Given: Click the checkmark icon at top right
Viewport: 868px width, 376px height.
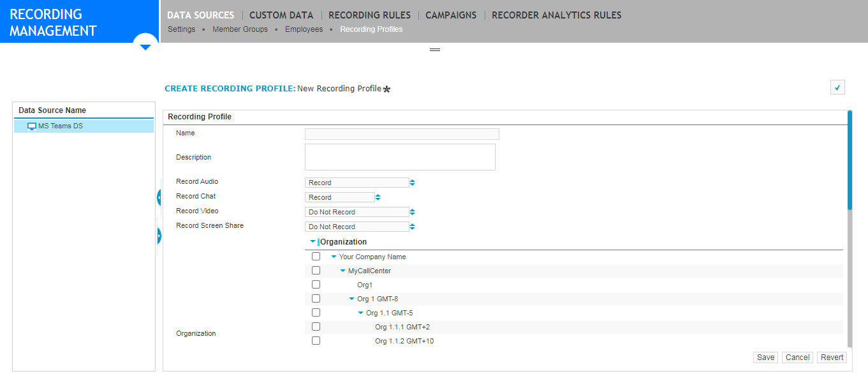Looking at the screenshot, I should pyautogui.click(x=837, y=87).
